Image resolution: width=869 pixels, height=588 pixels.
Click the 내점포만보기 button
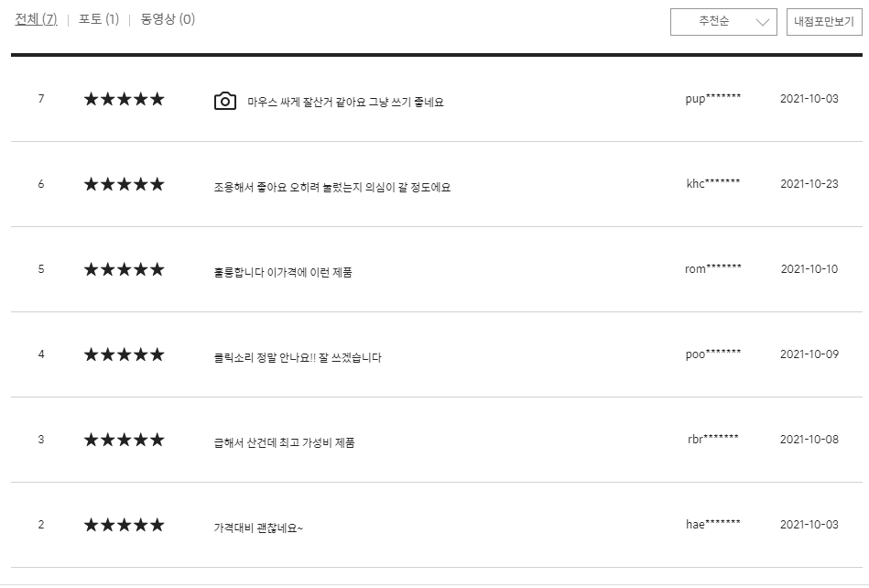click(x=824, y=22)
